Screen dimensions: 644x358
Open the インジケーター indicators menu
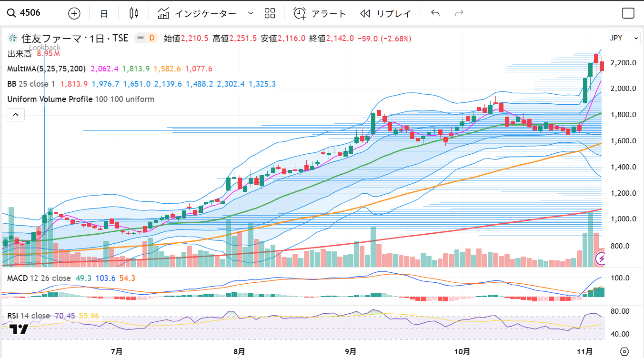[x=198, y=13]
